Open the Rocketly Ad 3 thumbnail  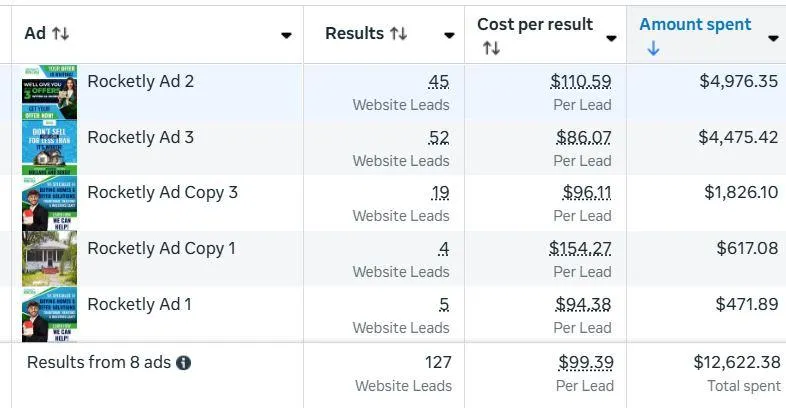coord(49,148)
